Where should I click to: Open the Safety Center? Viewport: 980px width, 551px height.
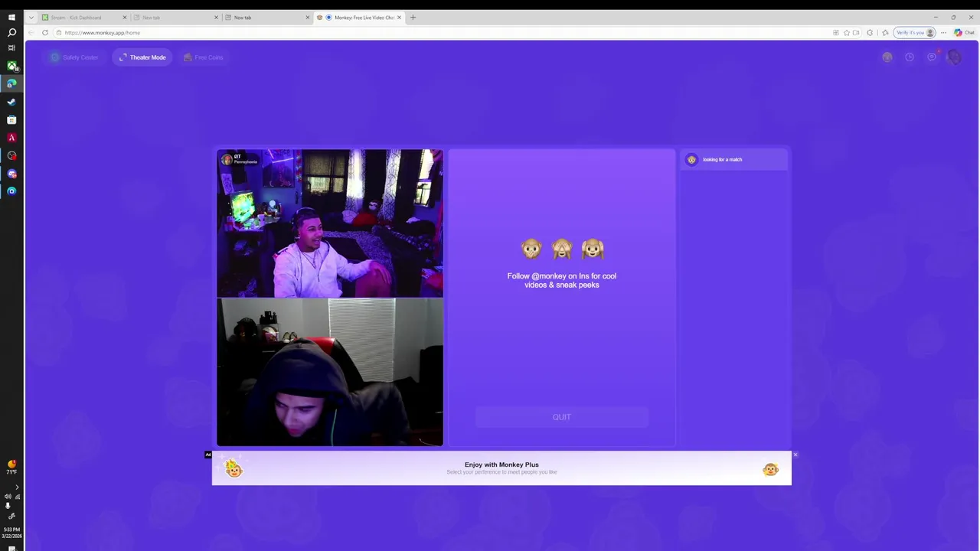[x=74, y=57]
